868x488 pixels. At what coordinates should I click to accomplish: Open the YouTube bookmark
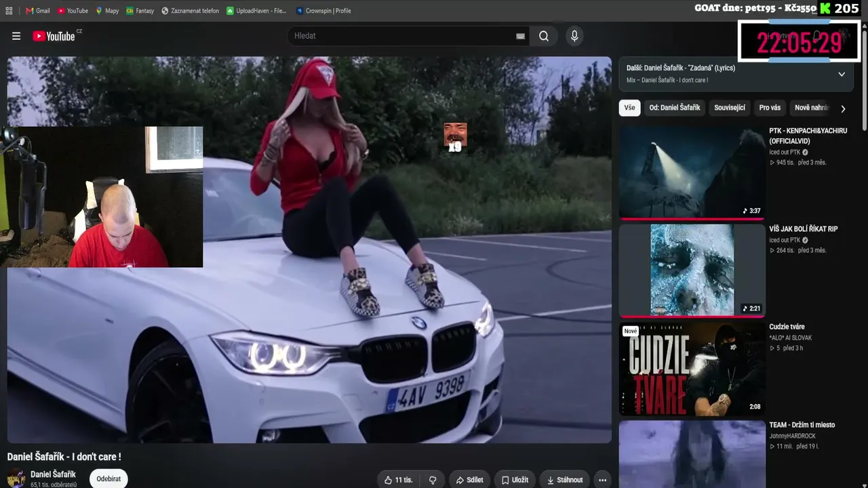73,11
